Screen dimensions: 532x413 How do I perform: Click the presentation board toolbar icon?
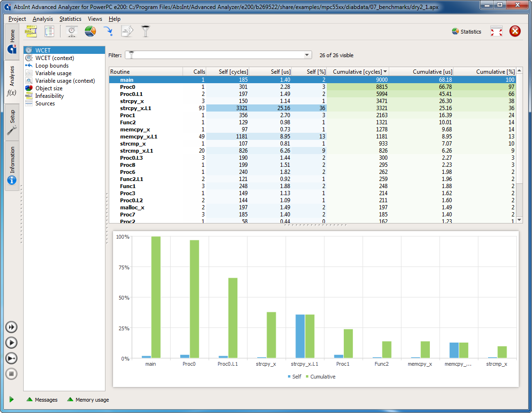71,32
